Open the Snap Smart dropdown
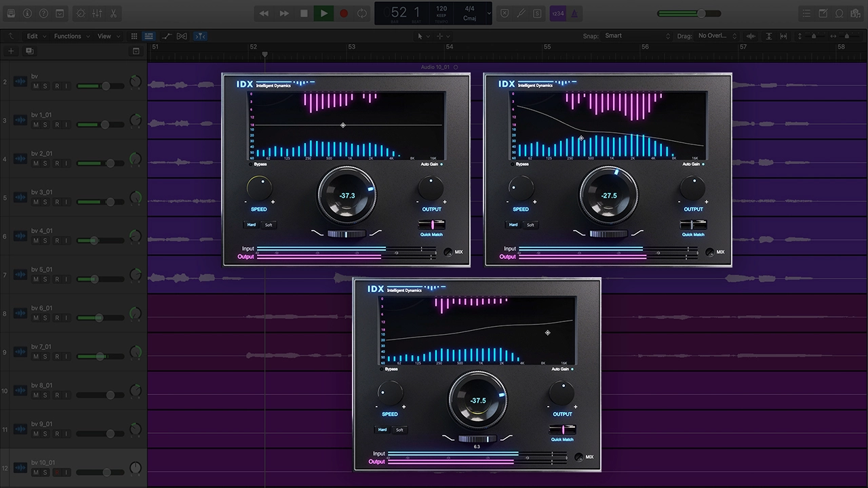The height and width of the screenshot is (488, 868). tap(637, 36)
